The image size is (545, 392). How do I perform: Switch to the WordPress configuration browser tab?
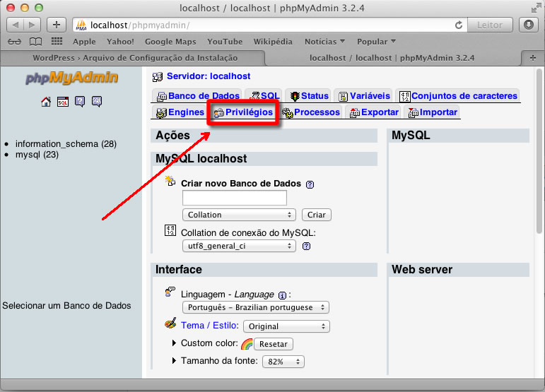[x=135, y=58]
